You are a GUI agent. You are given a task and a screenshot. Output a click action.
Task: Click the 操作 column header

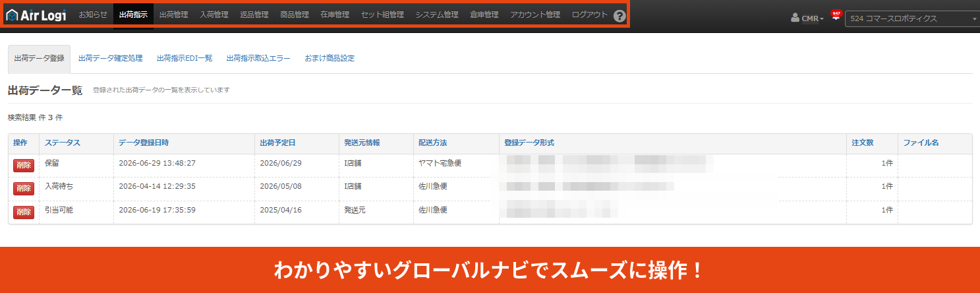point(20,143)
